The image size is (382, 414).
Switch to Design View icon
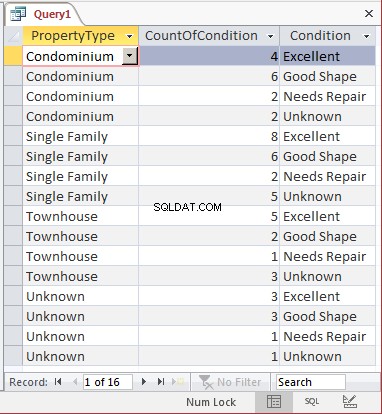(x=350, y=402)
